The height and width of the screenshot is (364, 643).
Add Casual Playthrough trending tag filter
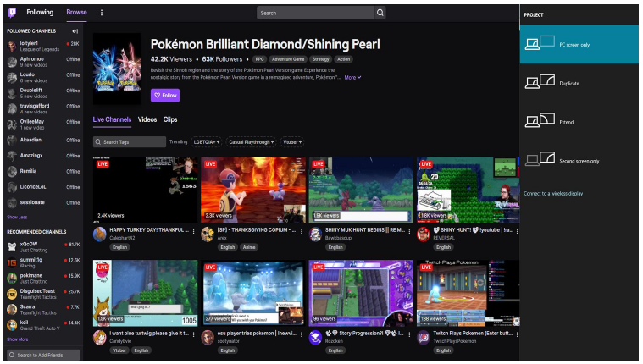pyautogui.click(x=251, y=142)
